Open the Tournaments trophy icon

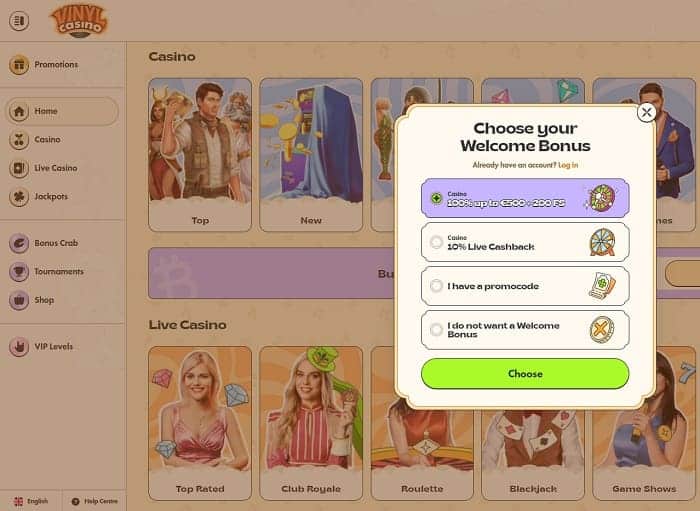19,272
